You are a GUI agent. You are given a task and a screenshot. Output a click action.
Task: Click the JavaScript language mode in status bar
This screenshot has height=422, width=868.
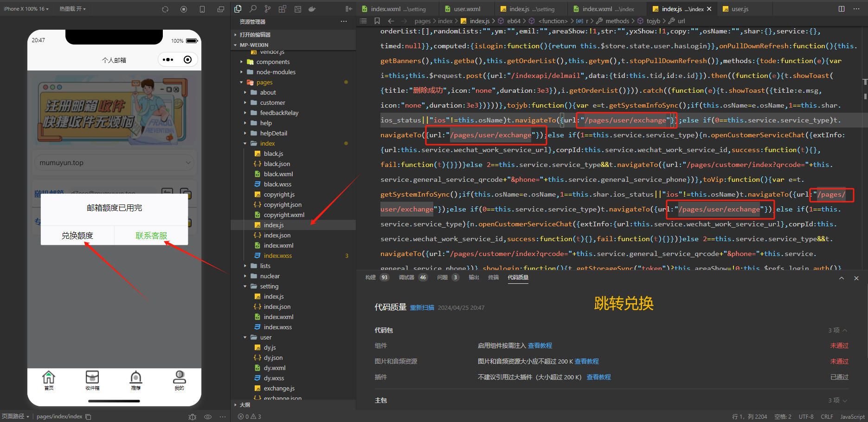pyautogui.click(x=853, y=416)
